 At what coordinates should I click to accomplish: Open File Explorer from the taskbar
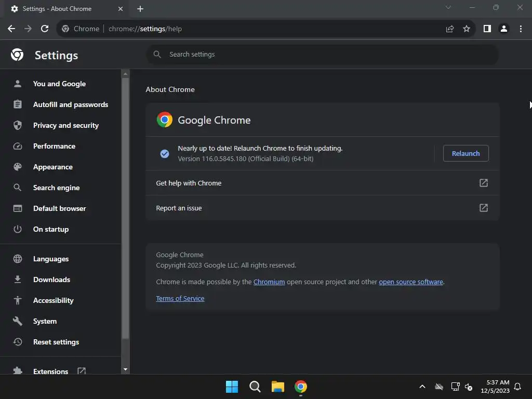point(277,387)
